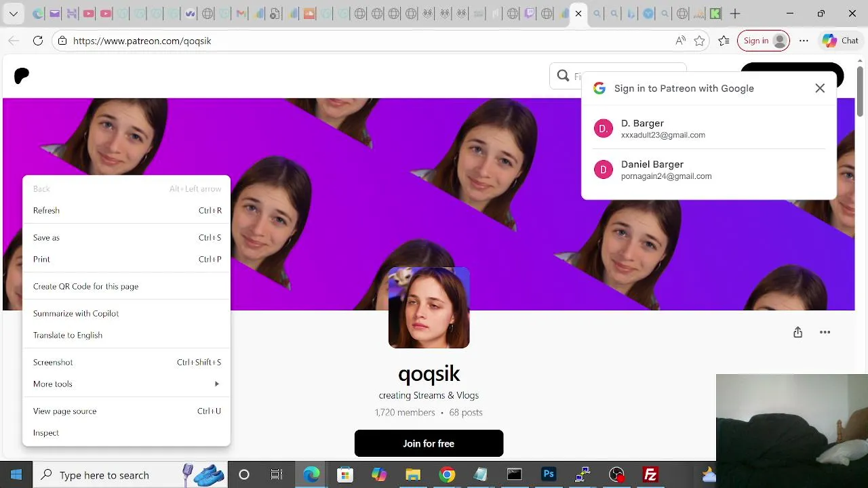Select Save as in the context menu

[x=126, y=237]
